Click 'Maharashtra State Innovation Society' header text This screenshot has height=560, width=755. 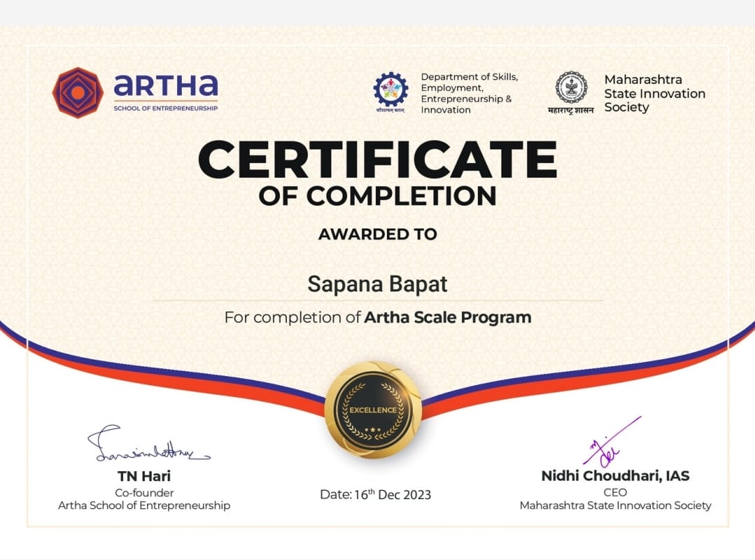point(654,94)
